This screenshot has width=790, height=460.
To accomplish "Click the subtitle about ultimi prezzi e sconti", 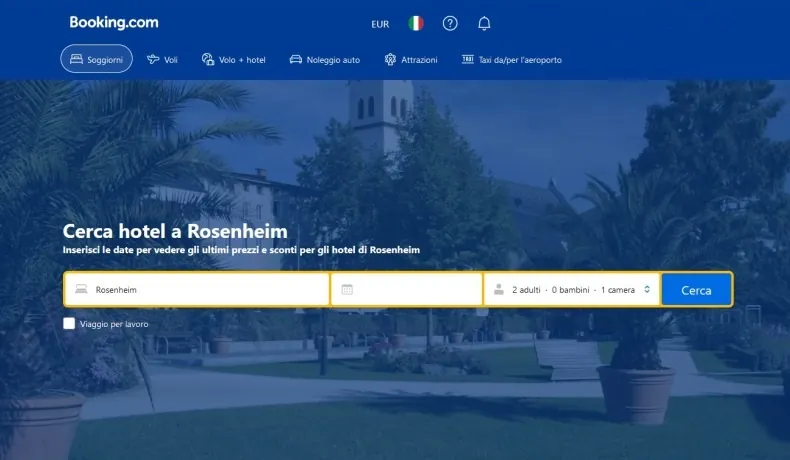I will point(241,250).
